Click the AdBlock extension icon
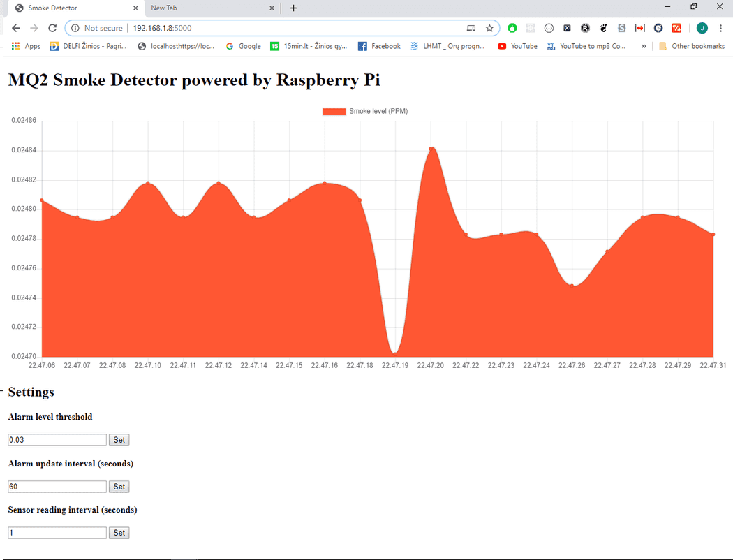 512,28
